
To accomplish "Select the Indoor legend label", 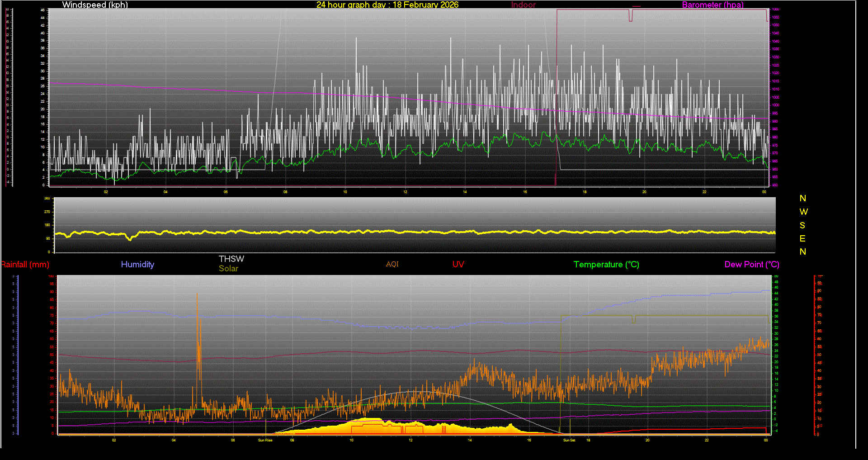I will tap(523, 5).
